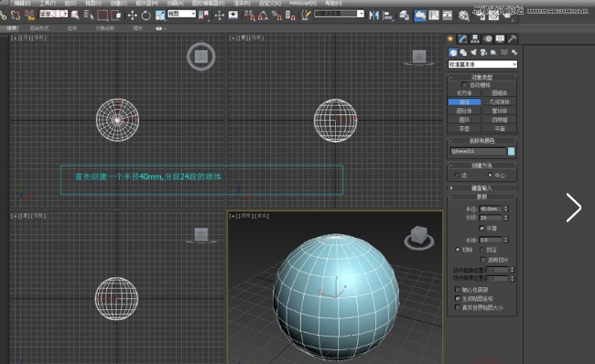Viewport: 595px width, 364px height.
Task: Switch to the Display command panel
Action: click(500, 38)
